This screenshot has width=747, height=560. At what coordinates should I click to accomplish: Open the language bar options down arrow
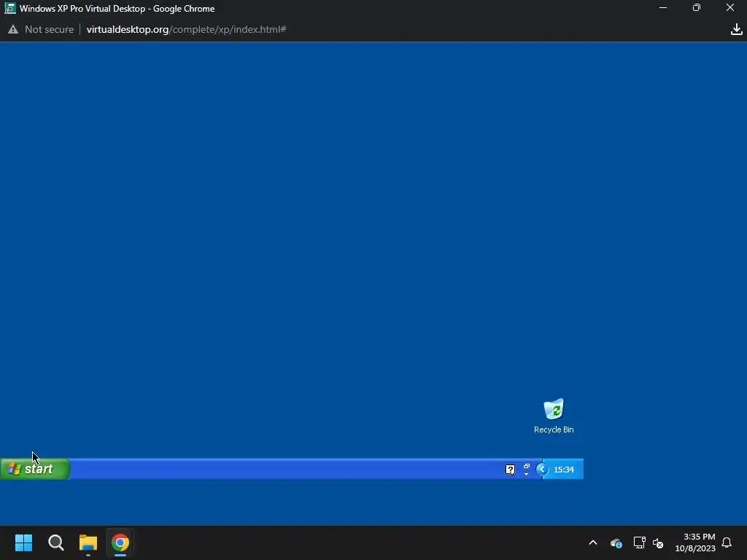(x=527, y=474)
